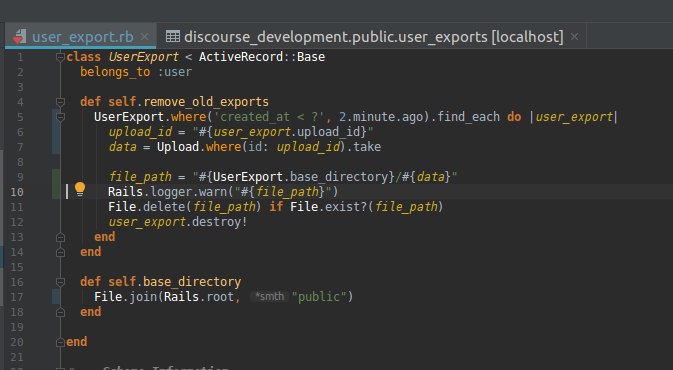673x370 pixels.
Task: Close the user_export.rb tab
Action: pyautogui.click(x=145, y=37)
